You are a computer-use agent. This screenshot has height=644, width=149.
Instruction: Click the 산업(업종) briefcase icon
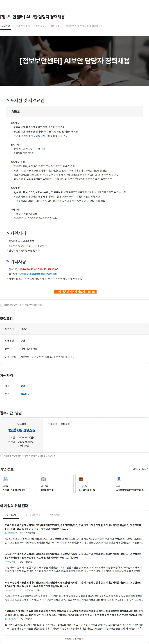pyautogui.click(x=81, y=479)
